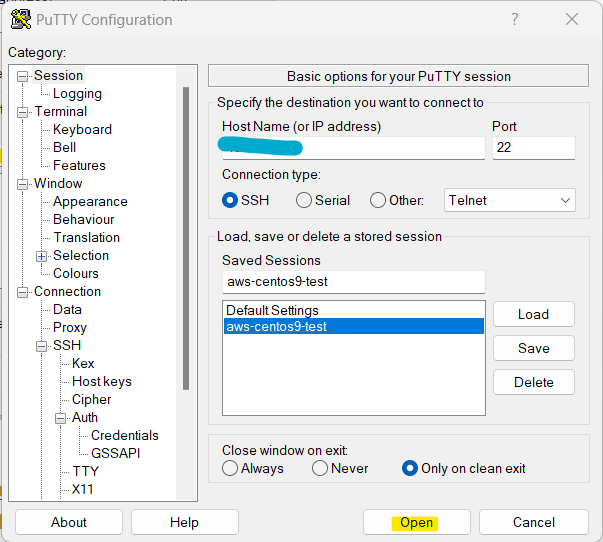Click the Cancel button
This screenshot has width=603, height=542.
(x=534, y=522)
